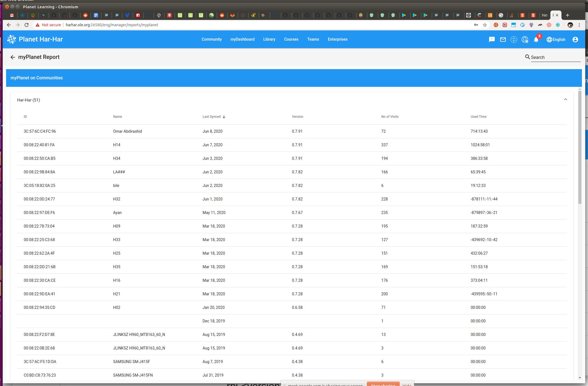Click the back arrow beside myPlanet Report
Viewport: 588px width, 386px height.
click(x=13, y=57)
